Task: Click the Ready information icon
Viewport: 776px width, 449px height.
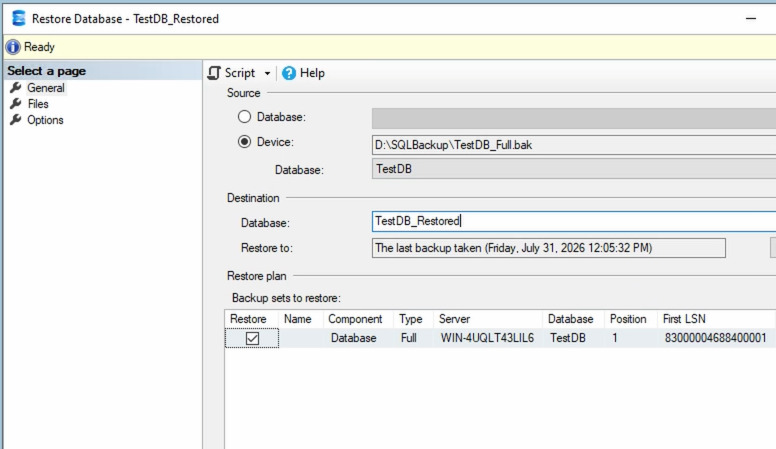Action: coord(13,47)
